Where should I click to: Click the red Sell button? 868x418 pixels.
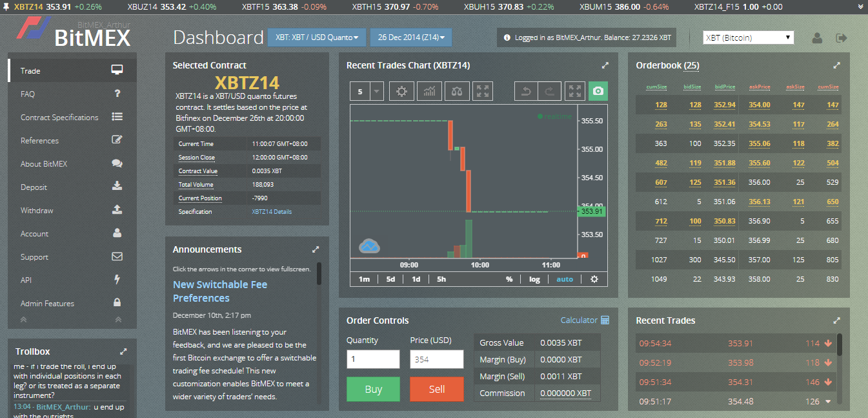point(437,389)
